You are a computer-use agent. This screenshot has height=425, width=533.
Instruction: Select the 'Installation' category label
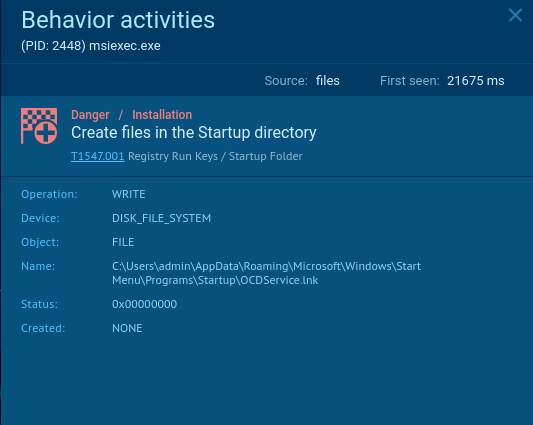pos(162,115)
